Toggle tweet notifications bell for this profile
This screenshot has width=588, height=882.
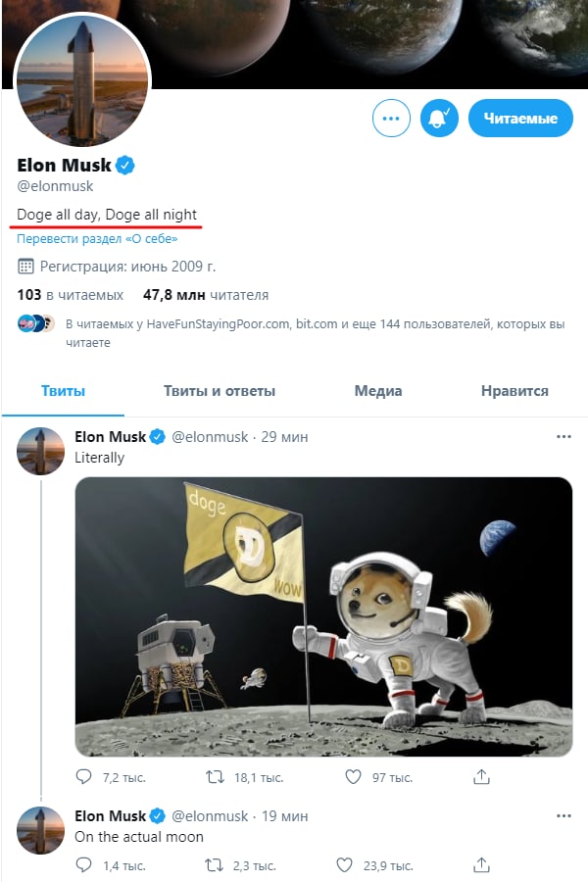coord(439,119)
